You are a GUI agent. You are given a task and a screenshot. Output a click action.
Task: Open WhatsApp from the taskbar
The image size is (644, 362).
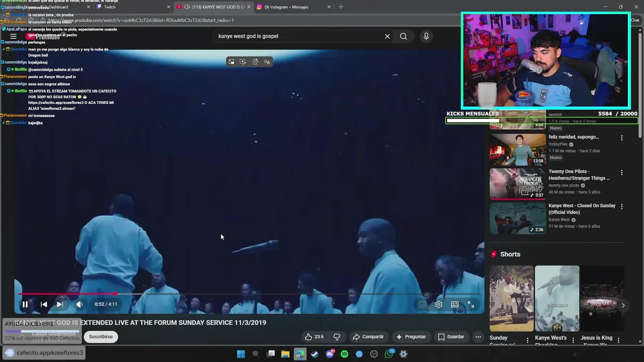[x=389, y=354]
